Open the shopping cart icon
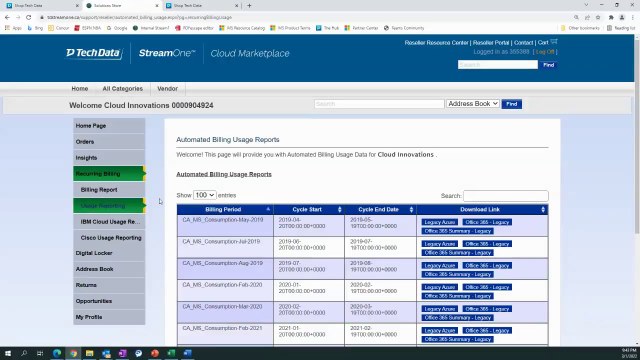Screen dimensions: 640x360 click(x=554, y=42)
